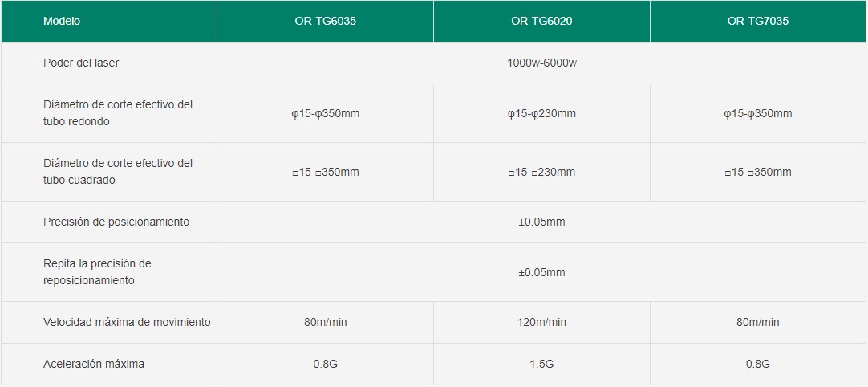Viewport: 868px width, 387px height.
Task: Click the 1.5G acceleration value
Action: coord(541,365)
